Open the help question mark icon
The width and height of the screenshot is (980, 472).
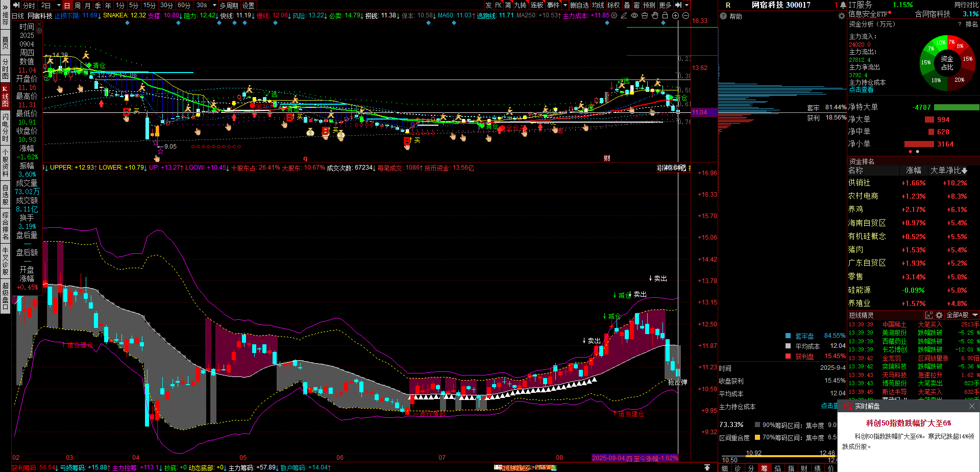click(723, 16)
